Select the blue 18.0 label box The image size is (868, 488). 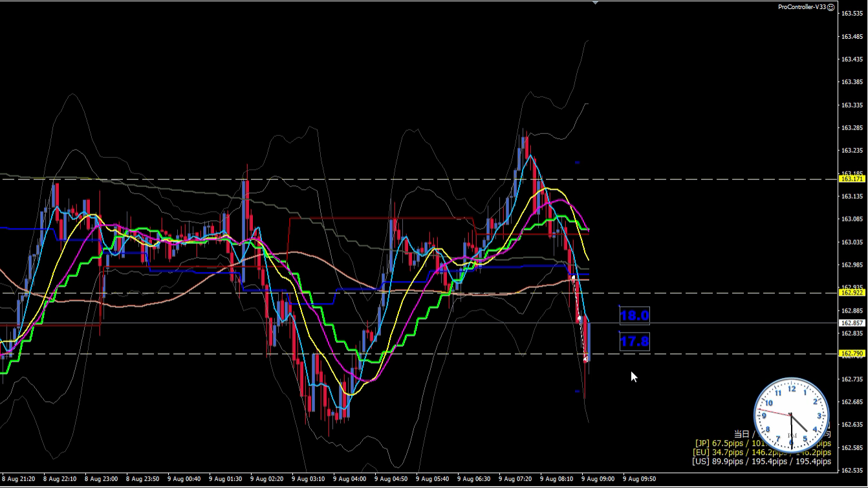pyautogui.click(x=635, y=316)
